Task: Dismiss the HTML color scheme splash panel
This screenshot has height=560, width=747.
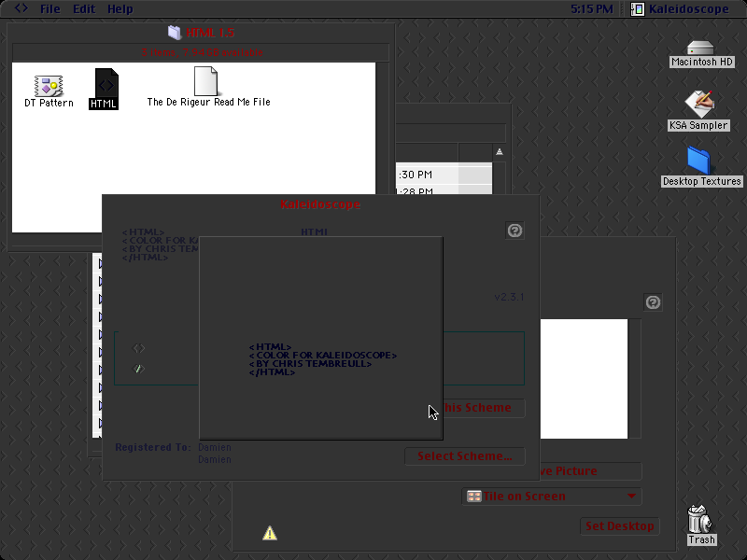Action: 320,338
